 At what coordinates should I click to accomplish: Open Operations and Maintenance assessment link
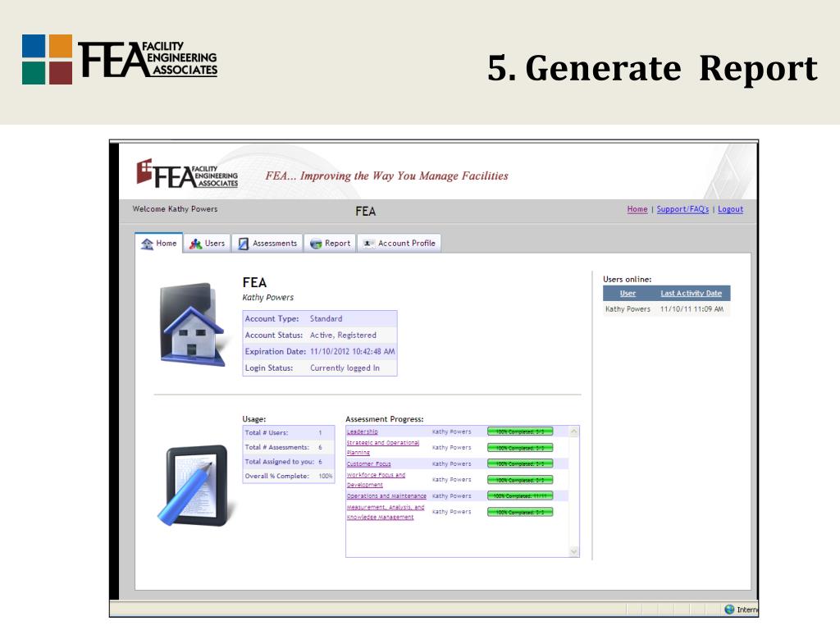pos(386,496)
